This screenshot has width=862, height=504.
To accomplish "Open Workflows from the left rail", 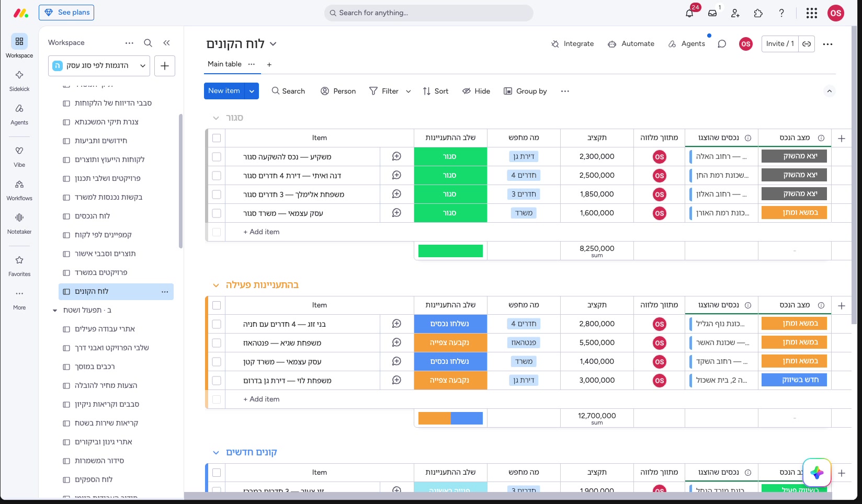I will click(19, 190).
